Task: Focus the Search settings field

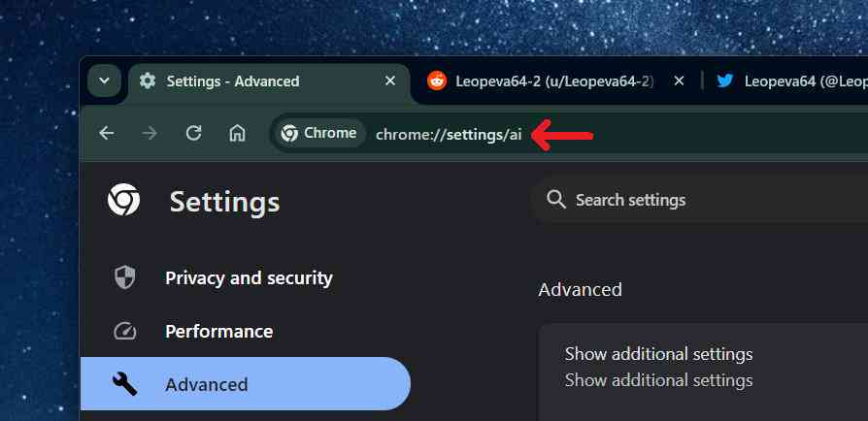Action: (700, 200)
